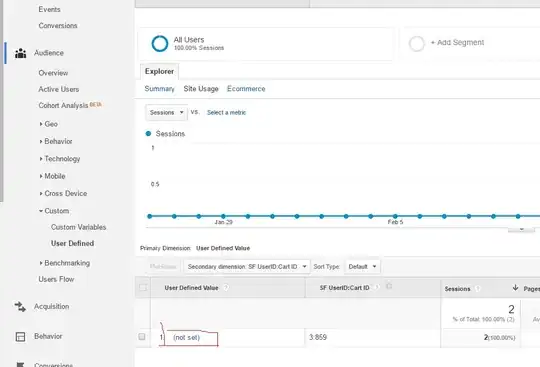
Task: Open the Active Users report
Action: tap(59, 89)
